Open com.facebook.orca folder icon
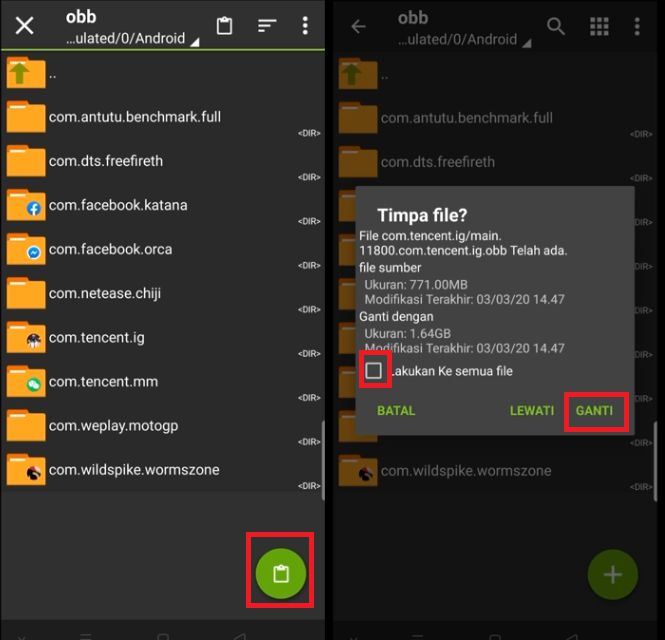The image size is (665, 640). pos(26,249)
